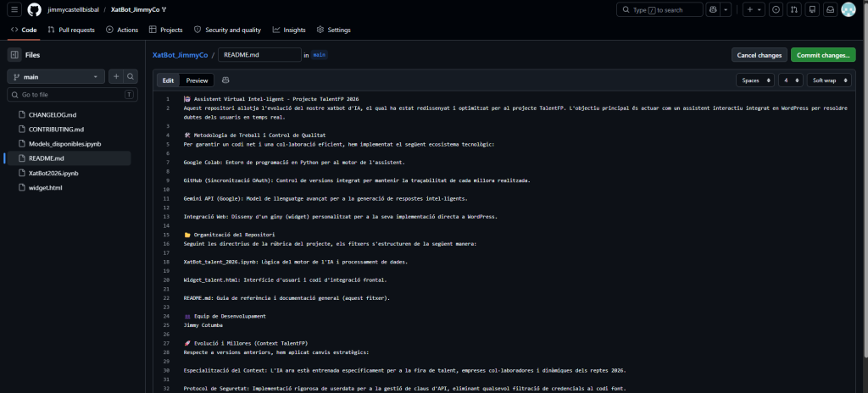The image size is (868, 393).
Task: Expand the main branch dropdown
Action: (56, 77)
